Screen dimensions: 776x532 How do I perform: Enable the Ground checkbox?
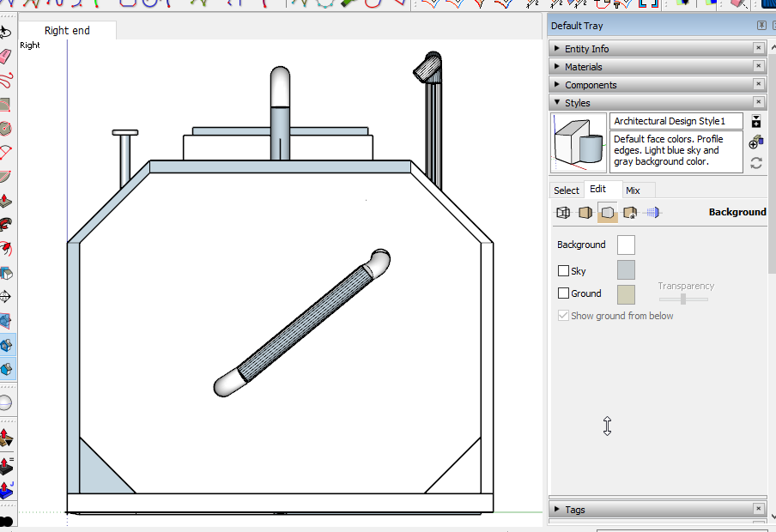563,293
